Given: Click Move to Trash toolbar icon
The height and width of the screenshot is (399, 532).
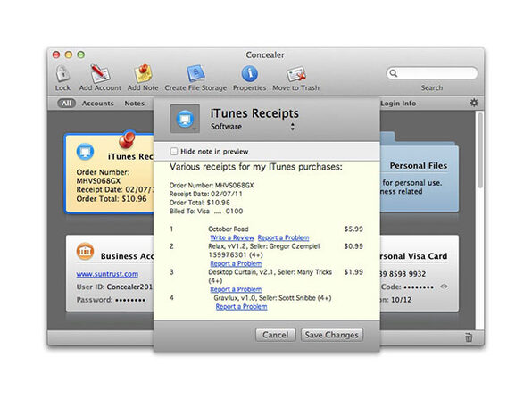Looking at the screenshot, I should click(295, 73).
